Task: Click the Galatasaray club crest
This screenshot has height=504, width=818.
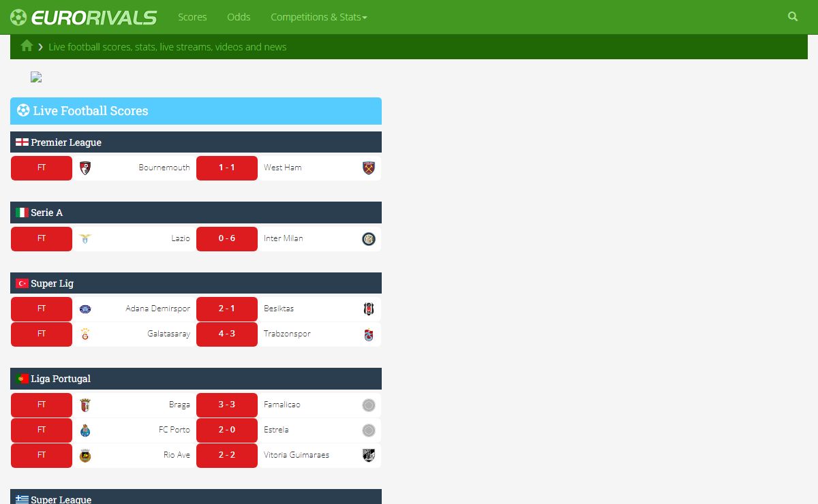Action: [x=85, y=334]
